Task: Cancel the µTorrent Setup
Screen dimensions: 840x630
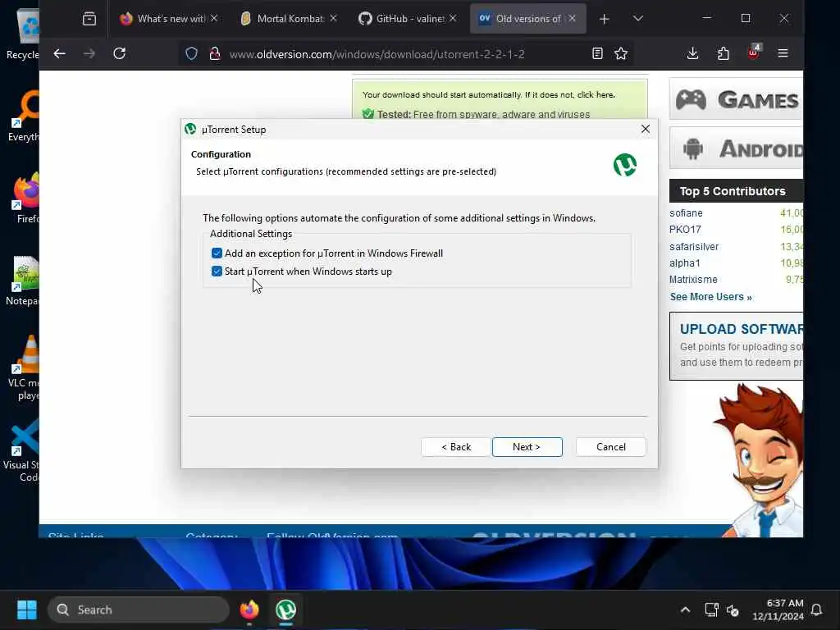Action: click(x=610, y=447)
